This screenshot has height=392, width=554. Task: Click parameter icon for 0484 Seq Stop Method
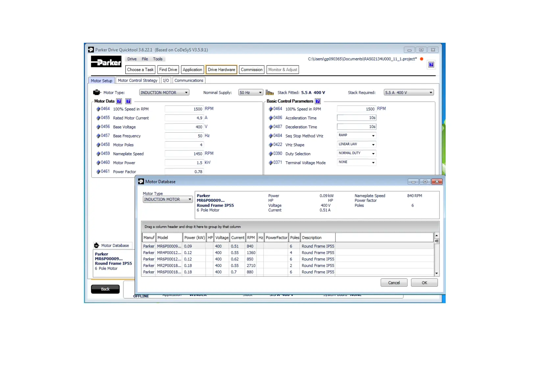point(270,136)
